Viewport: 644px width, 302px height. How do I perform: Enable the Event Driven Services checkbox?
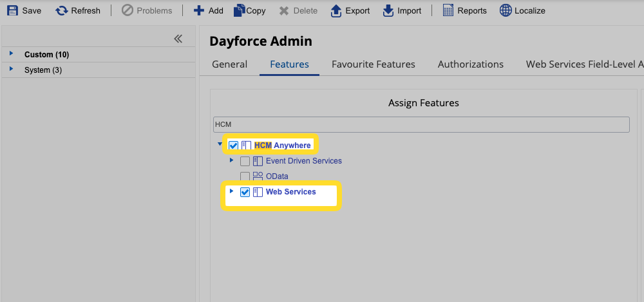[245, 161]
